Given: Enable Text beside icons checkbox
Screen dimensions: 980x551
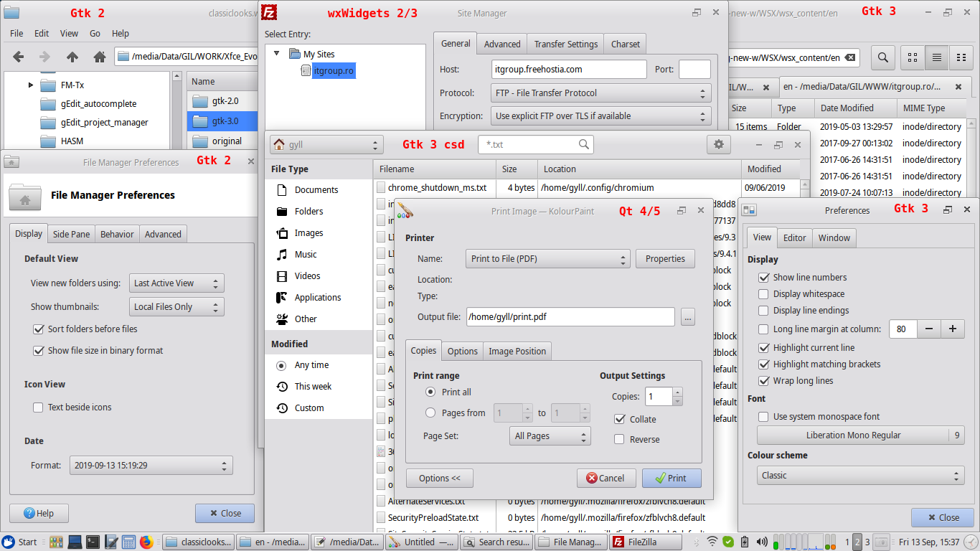Looking at the screenshot, I should tap(39, 407).
